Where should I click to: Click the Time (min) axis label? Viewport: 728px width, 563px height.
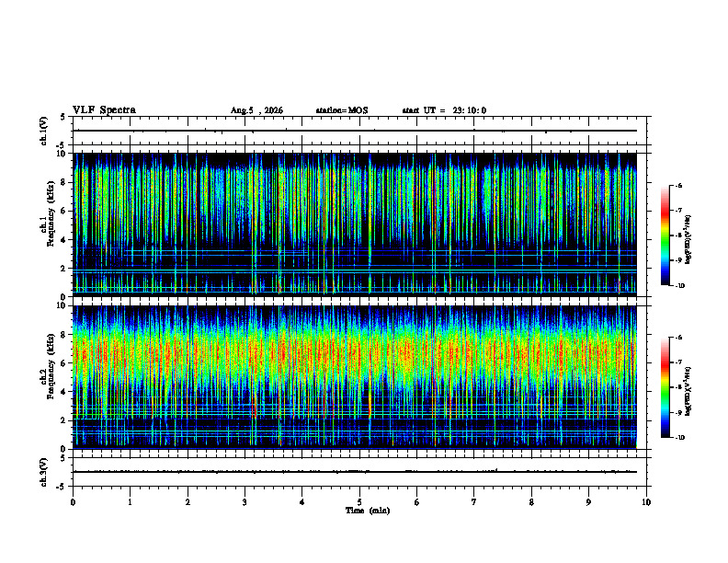click(368, 511)
